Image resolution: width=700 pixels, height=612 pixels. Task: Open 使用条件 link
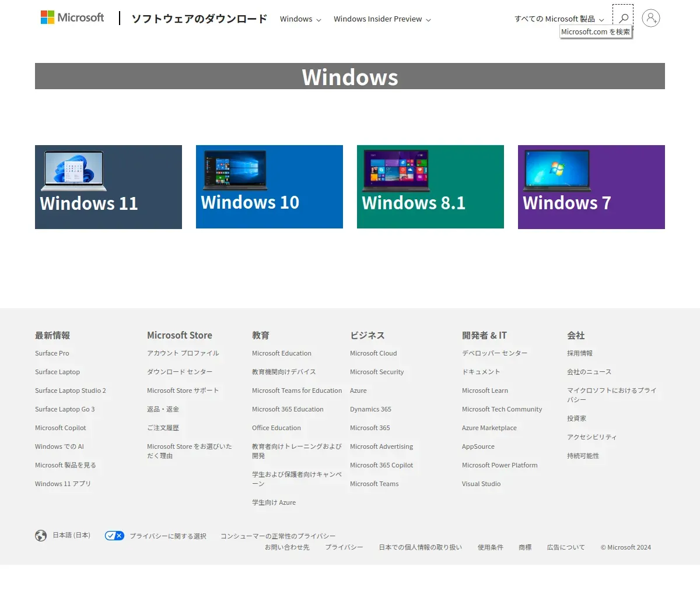point(491,547)
